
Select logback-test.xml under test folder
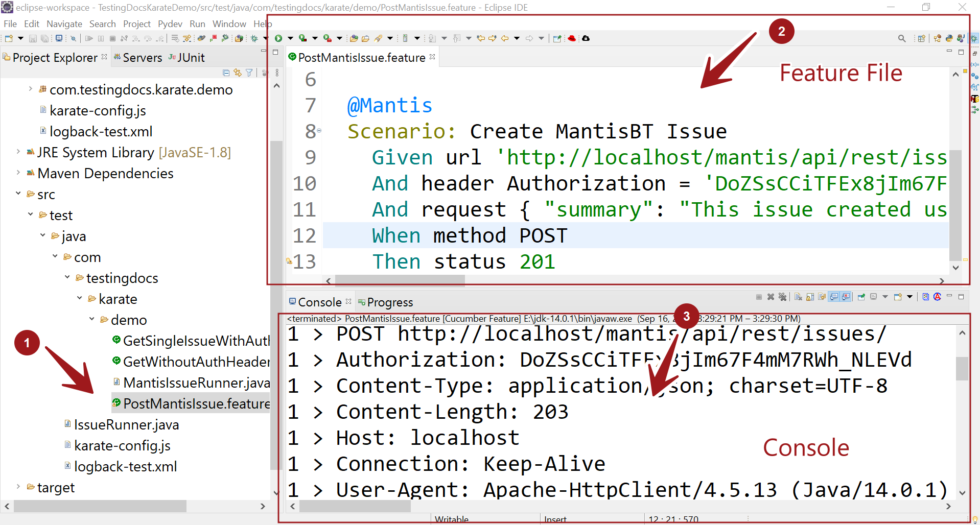(121, 466)
